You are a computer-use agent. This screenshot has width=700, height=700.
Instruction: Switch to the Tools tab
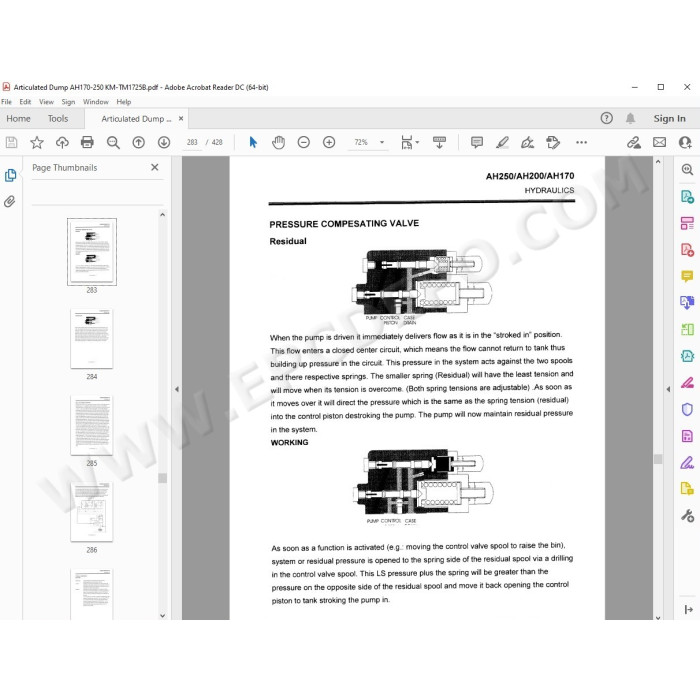tap(58, 119)
